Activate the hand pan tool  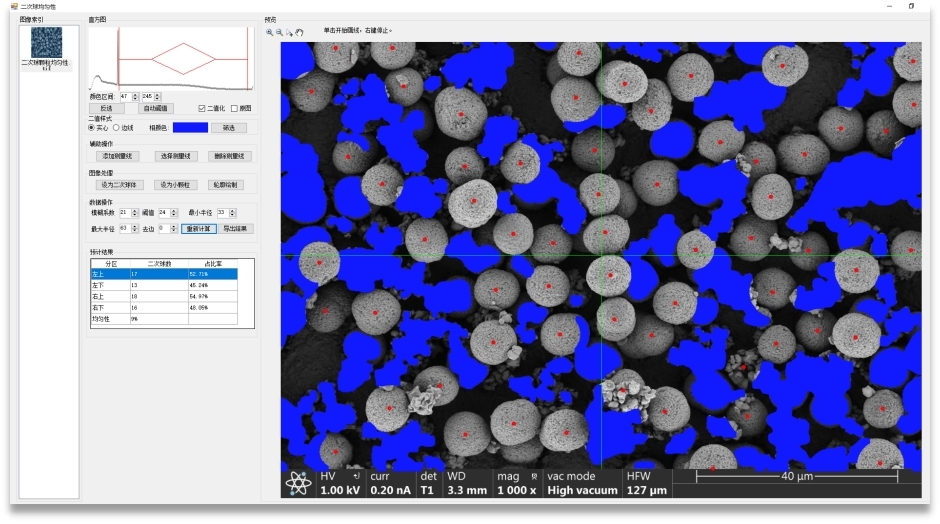[299, 32]
